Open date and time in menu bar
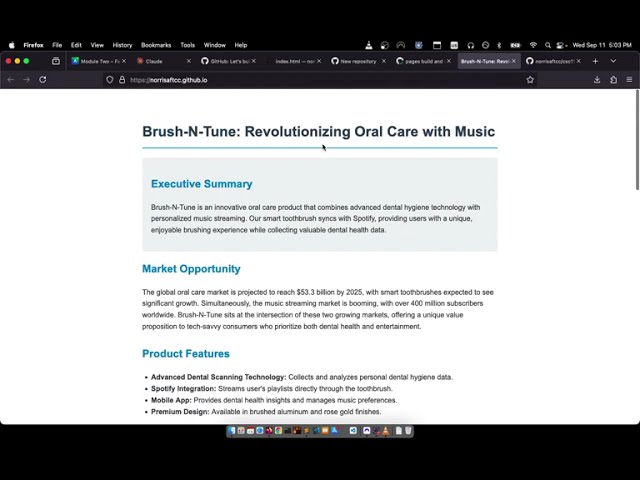Screen dimensions: 640x480 click(x=602, y=45)
